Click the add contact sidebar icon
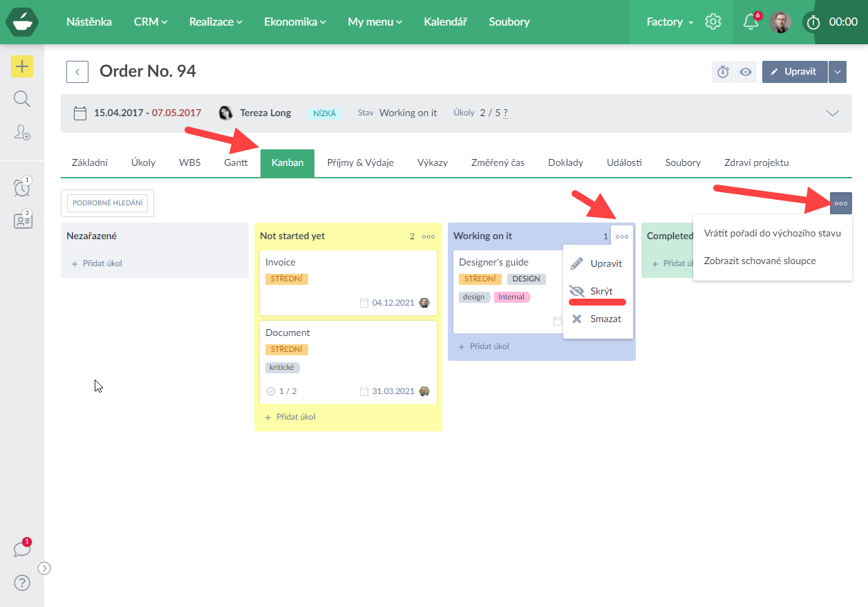Viewport: 868px width, 607px height. click(22, 133)
